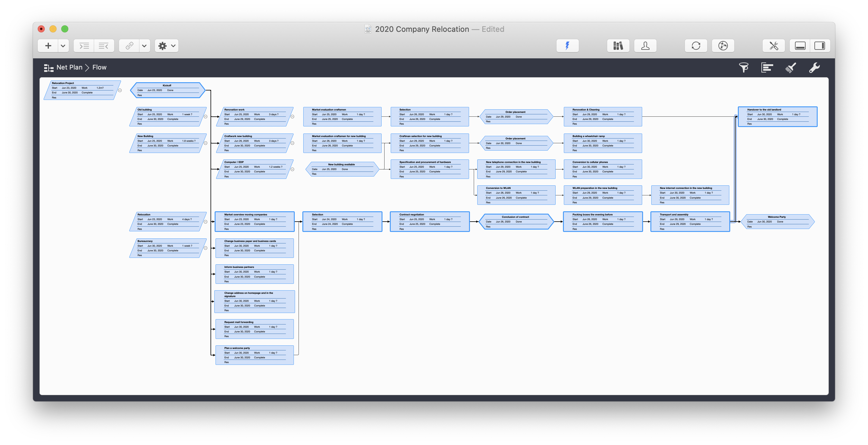Toggle the right sidebar panel
Image resolution: width=868 pixels, height=445 pixels.
coord(820,46)
